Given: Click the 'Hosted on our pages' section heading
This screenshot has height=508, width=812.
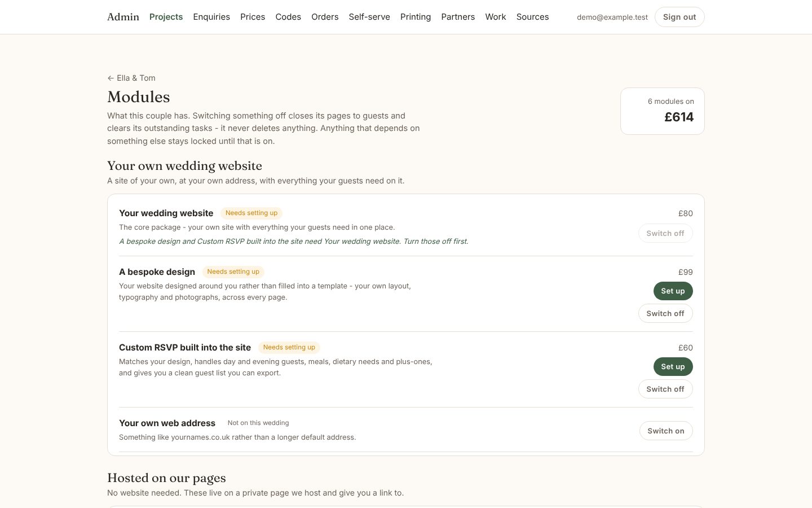Looking at the screenshot, I should pyautogui.click(x=166, y=478).
